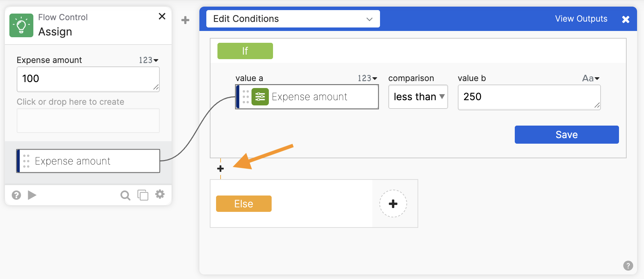
Task: Duplicate the Assign card via copy icon
Action: pyautogui.click(x=143, y=195)
